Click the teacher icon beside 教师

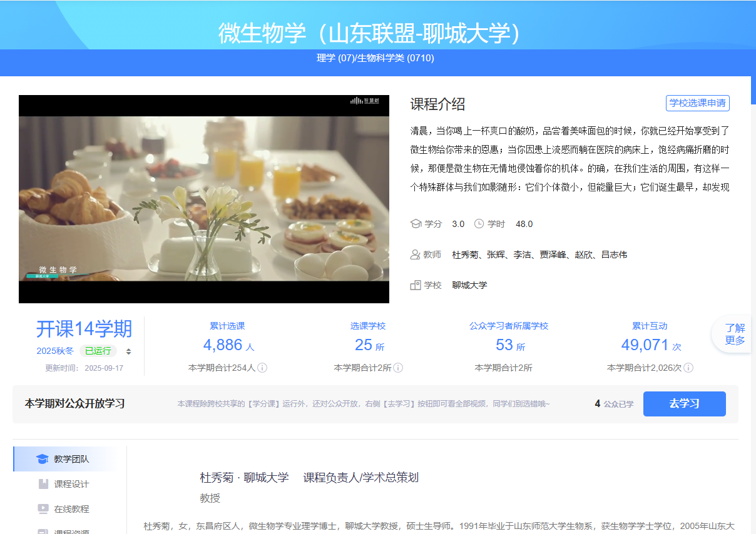pyautogui.click(x=416, y=254)
